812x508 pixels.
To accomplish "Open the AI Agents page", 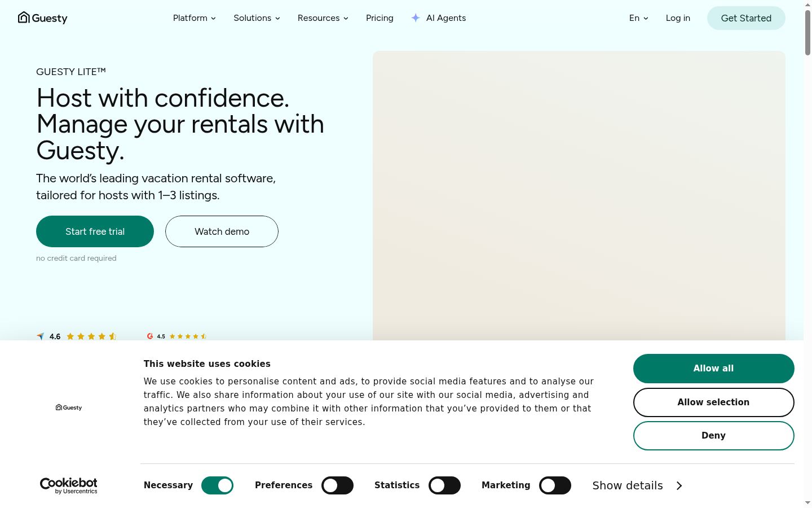I will (446, 18).
